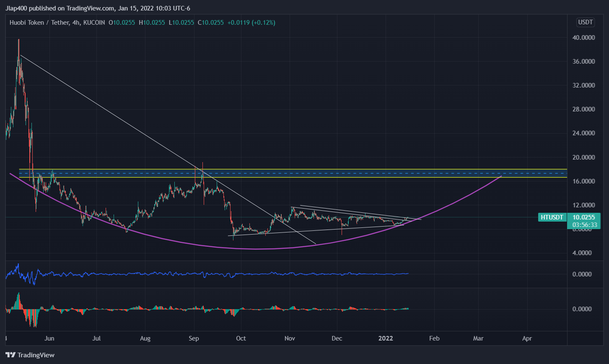This screenshot has width=609, height=364.
Task: Click the 12.0000 price axis label
Action: tap(583, 205)
